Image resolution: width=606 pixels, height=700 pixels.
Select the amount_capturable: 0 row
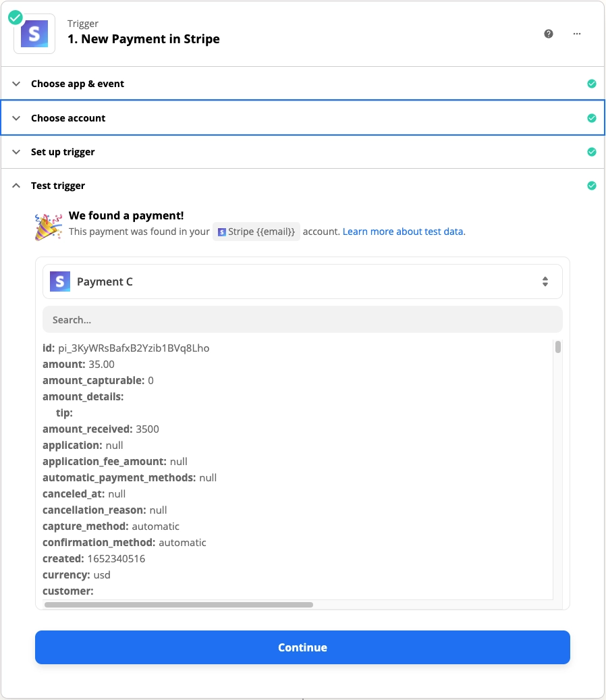click(x=98, y=381)
